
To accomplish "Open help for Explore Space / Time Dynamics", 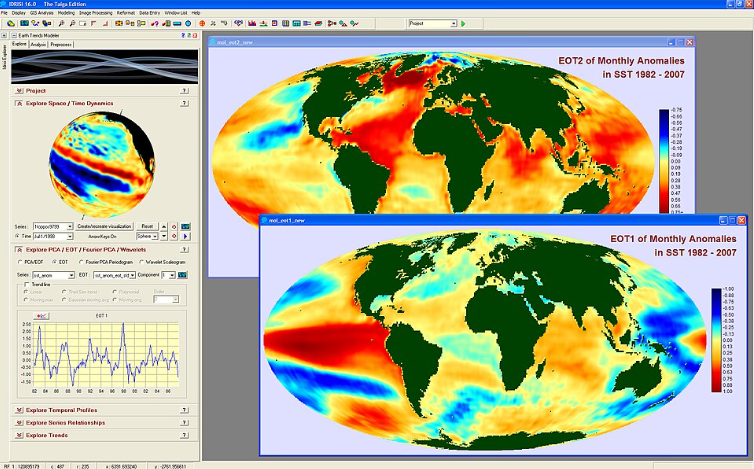I will (185, 103).
